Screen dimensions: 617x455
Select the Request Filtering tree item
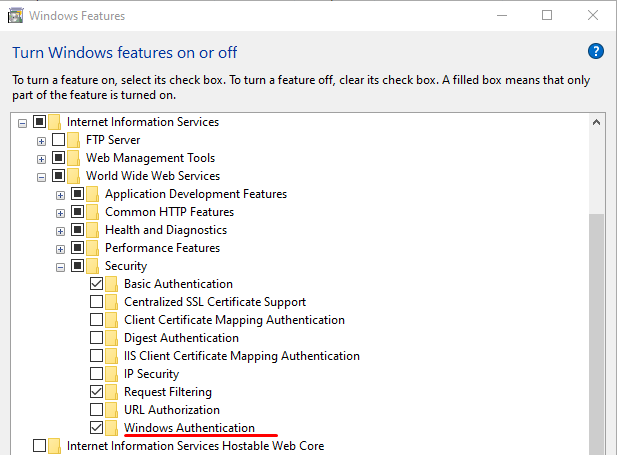[168, 392]
